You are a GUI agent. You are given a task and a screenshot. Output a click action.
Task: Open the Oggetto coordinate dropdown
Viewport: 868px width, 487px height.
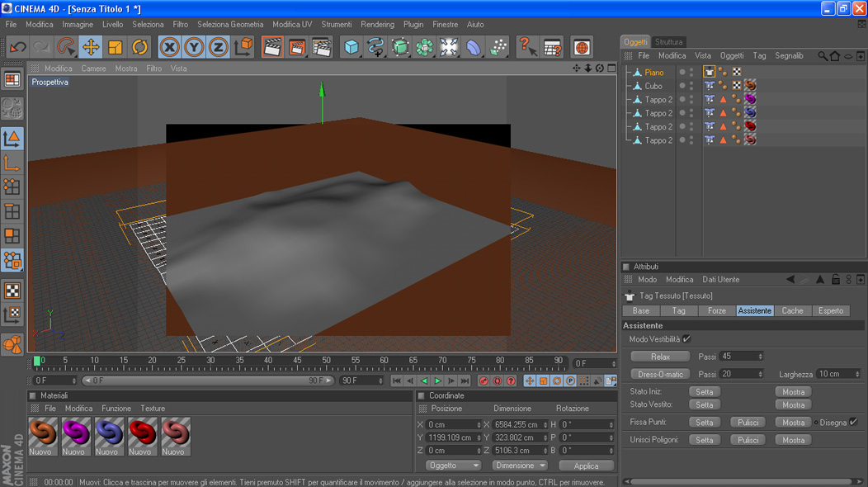453,466
